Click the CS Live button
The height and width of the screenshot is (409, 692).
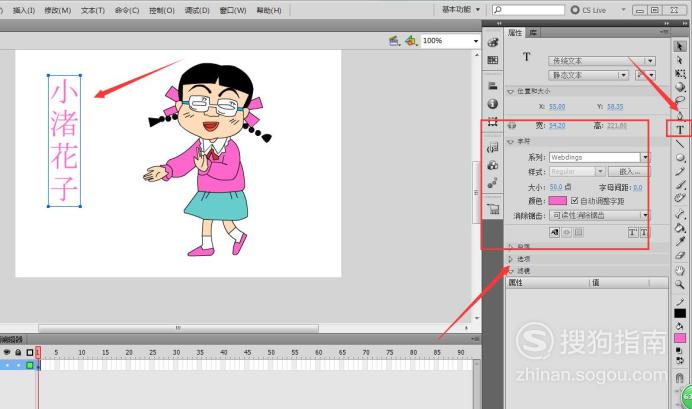click(589, 10)
